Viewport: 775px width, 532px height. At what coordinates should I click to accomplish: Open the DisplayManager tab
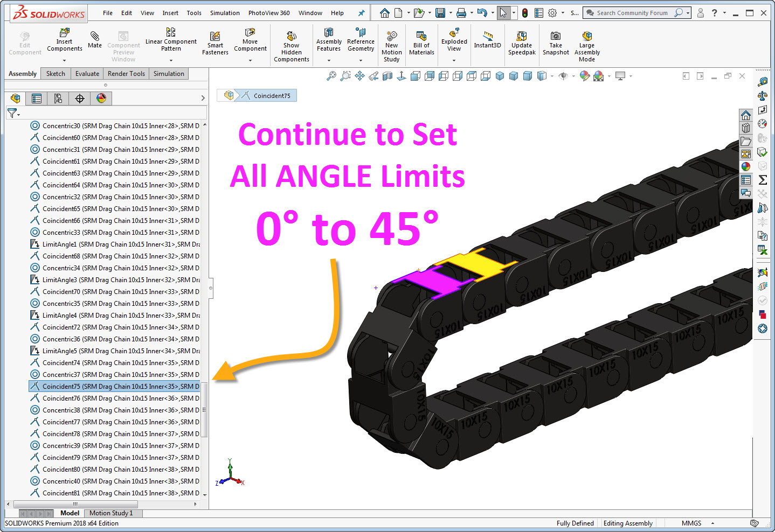pyautogui.click(x=101, y=98)
